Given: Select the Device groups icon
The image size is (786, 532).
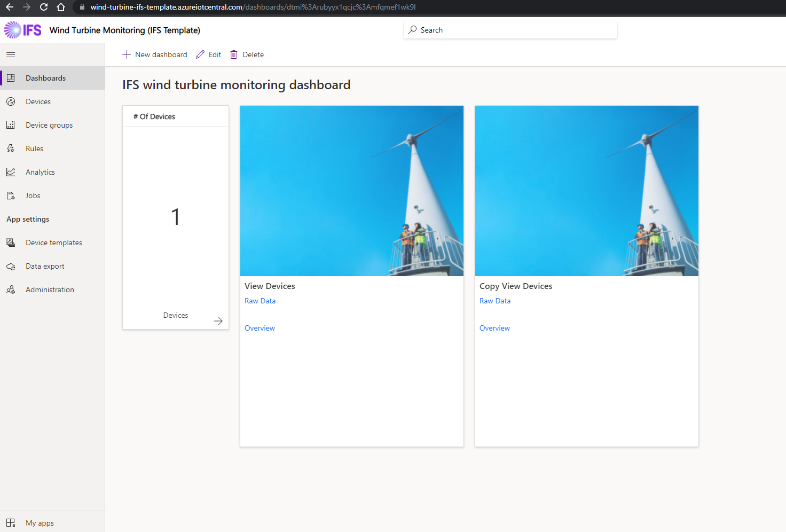Looking at the screenshot, I should 11,125.
